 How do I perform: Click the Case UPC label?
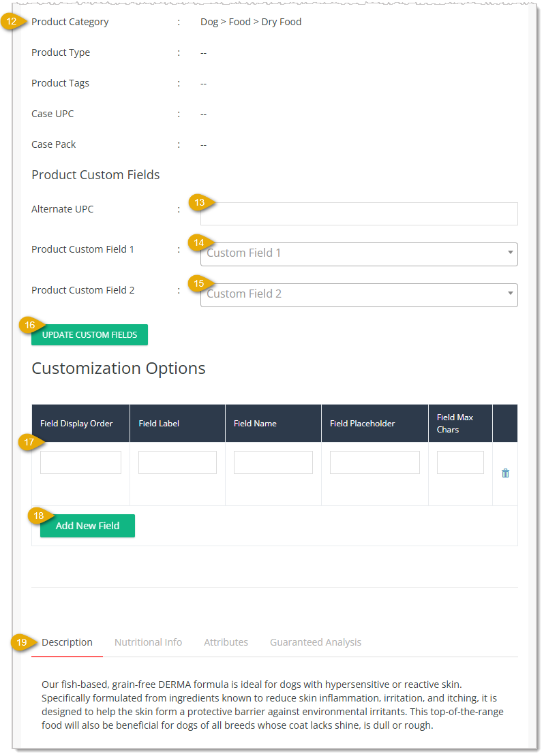pyautogui.click(x=52, y=114)
